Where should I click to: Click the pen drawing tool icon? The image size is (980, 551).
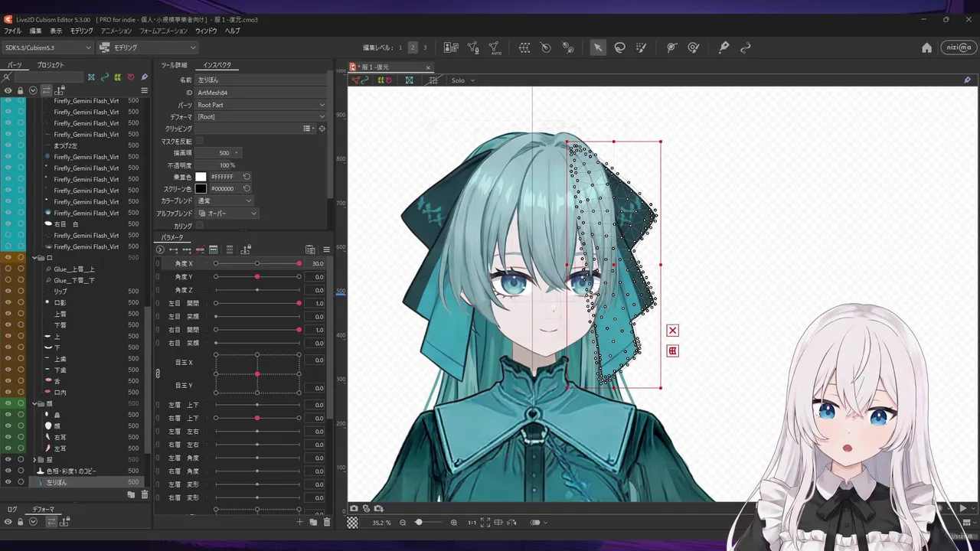point(724,47)
